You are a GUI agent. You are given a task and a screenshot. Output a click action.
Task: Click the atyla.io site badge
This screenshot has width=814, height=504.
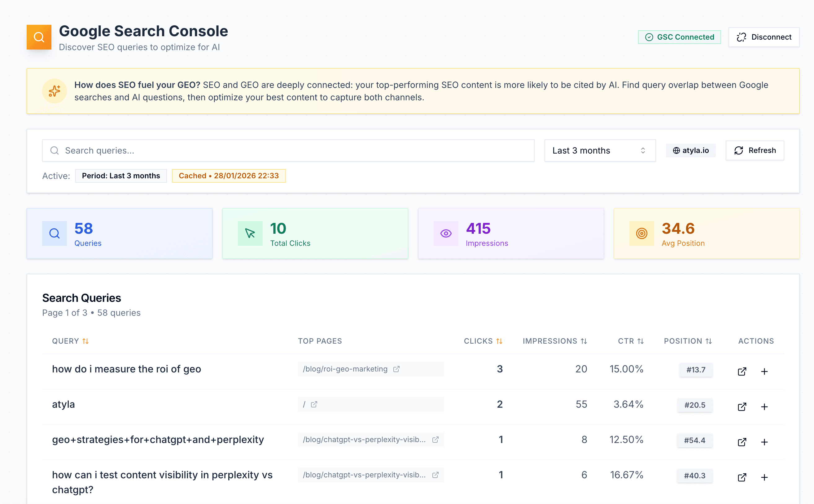click(x=691, y=151)
